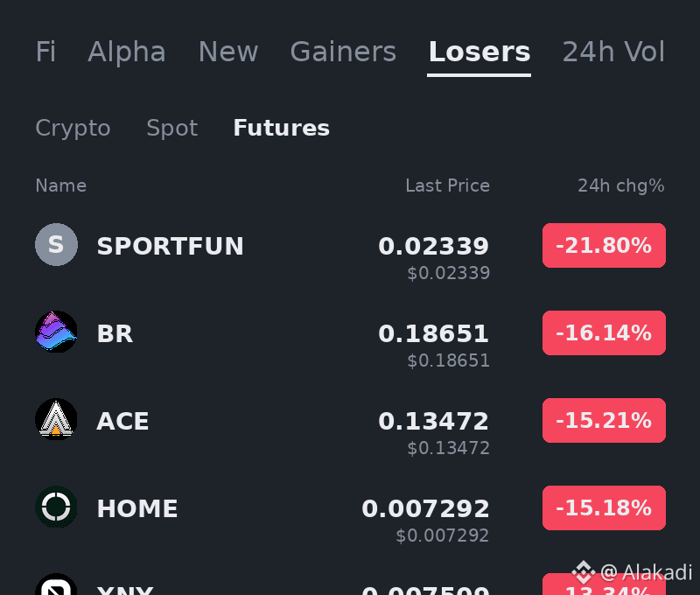
Task: Tap the SPORTFUN coin icon
Action: tap(56, 245)
